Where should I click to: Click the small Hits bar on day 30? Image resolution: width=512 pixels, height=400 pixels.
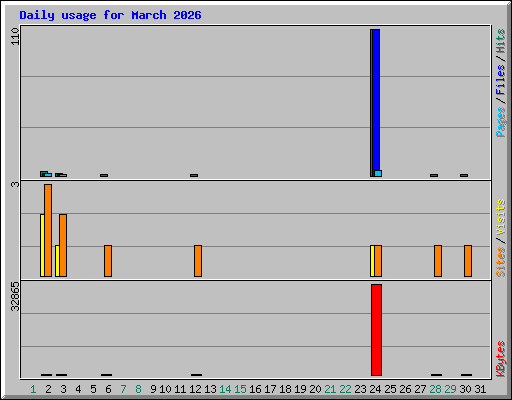coord(464,175)
